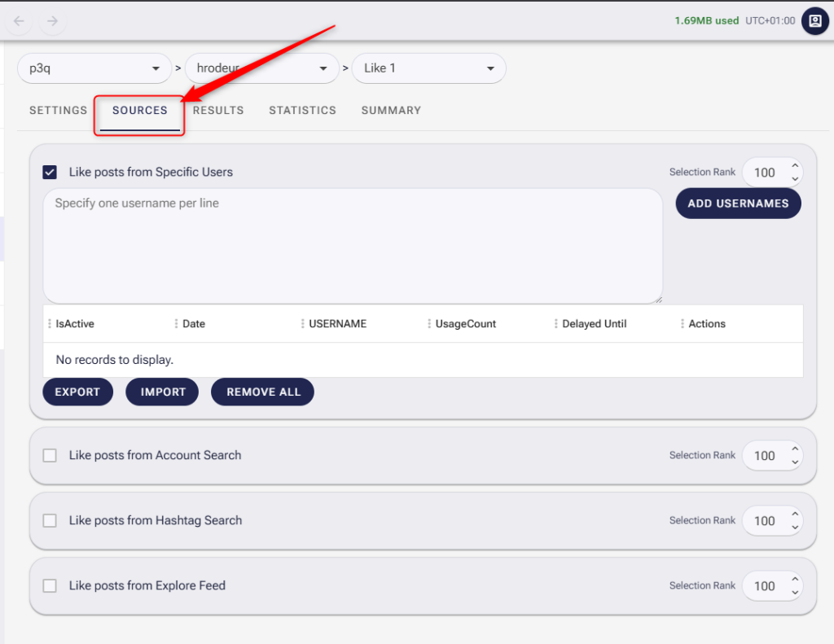This screenshot has height=644, width=834.
Task: Switch to the RESULTS tab
Action: tap(217, 110)
